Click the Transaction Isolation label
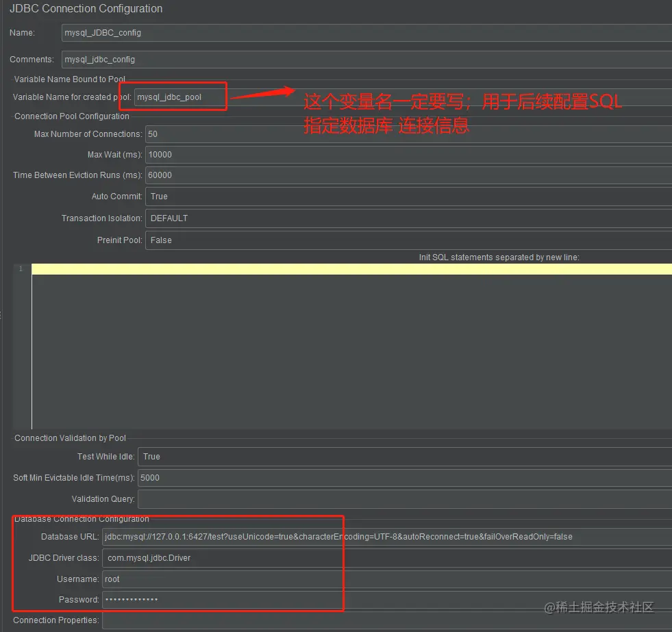This screenshot has height=632, width=672. tap(101, 218)
